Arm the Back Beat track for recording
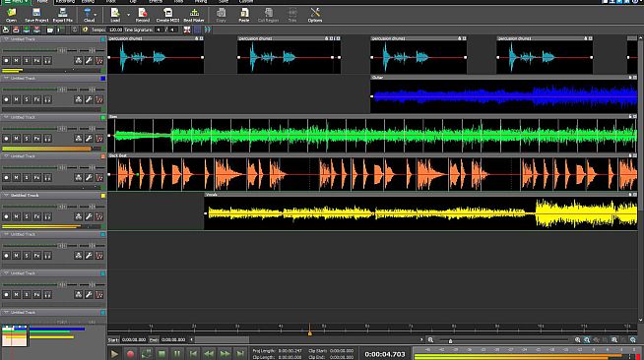The height and width of the screenshot is (360, 644). point(6,177)
